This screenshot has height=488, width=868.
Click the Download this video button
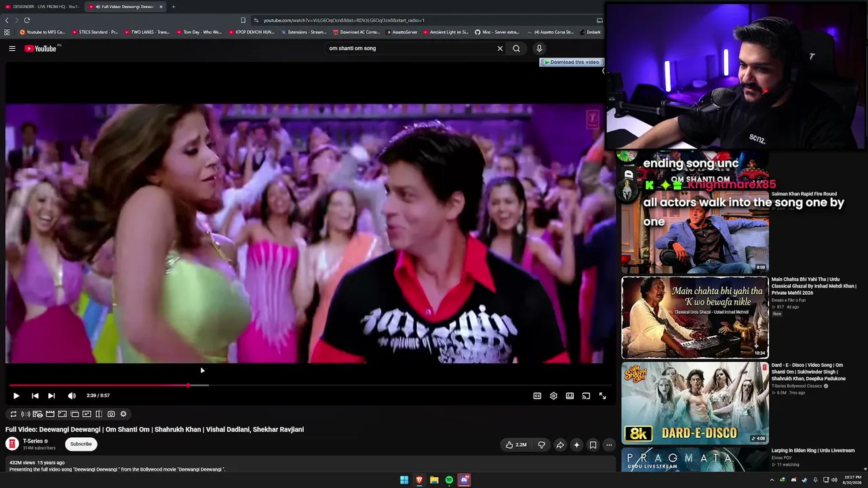click(x=571, y=62)
